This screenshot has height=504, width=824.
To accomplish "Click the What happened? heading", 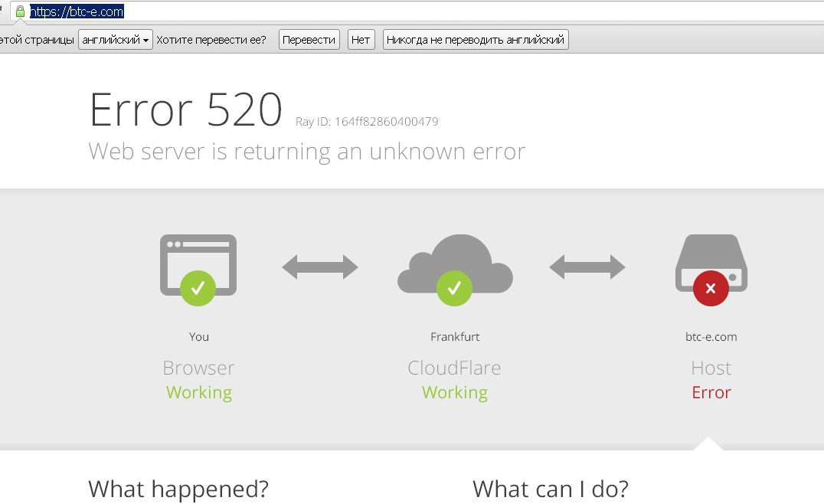I will click(178, 488).
